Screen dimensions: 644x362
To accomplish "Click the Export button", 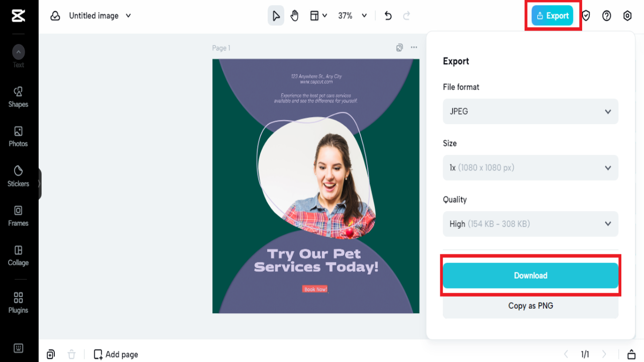I will (552, 16).
